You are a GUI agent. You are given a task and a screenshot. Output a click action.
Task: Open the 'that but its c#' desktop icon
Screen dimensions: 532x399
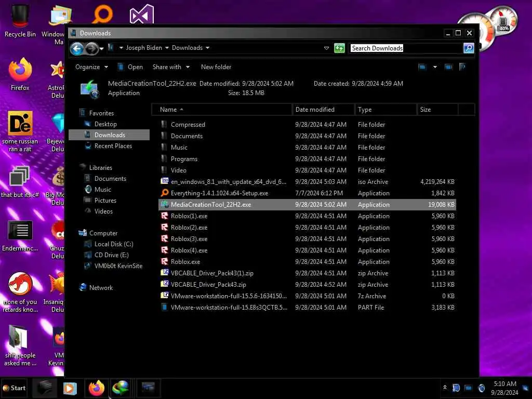coord(20,182)
